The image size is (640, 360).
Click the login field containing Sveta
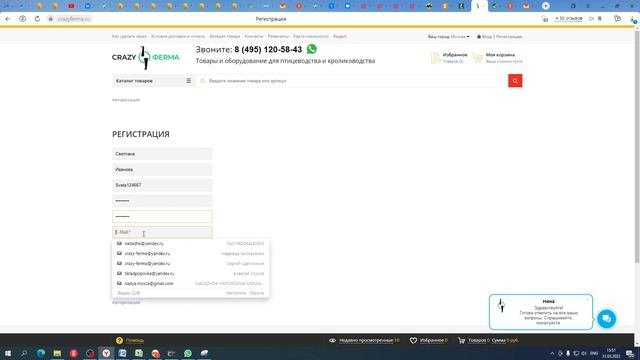tap(162, 185)
